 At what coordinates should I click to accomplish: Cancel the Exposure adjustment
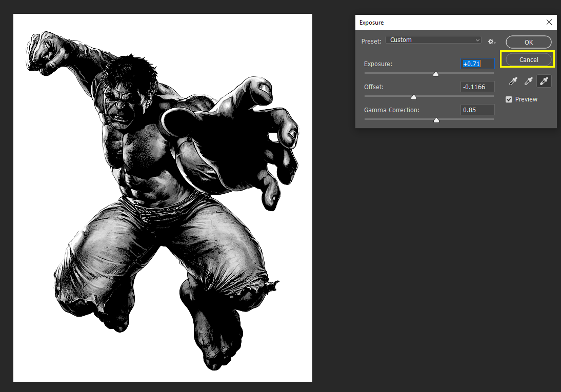529,60
